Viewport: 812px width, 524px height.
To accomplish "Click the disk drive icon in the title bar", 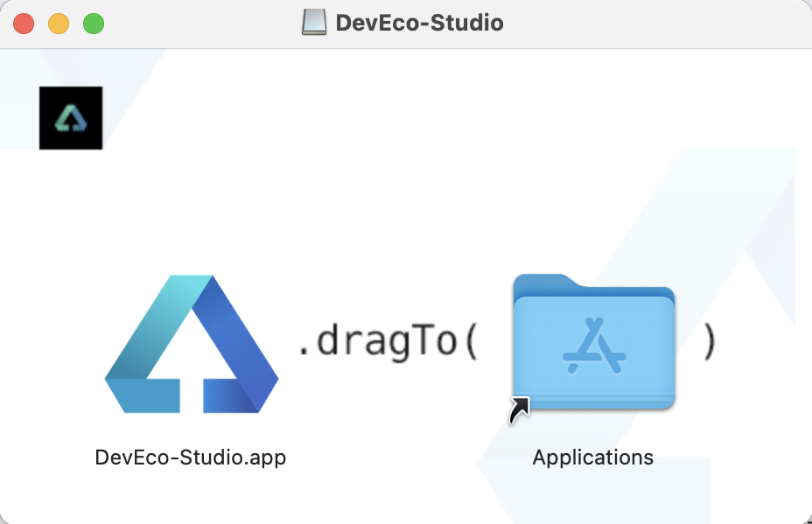I will coord(313,22).
